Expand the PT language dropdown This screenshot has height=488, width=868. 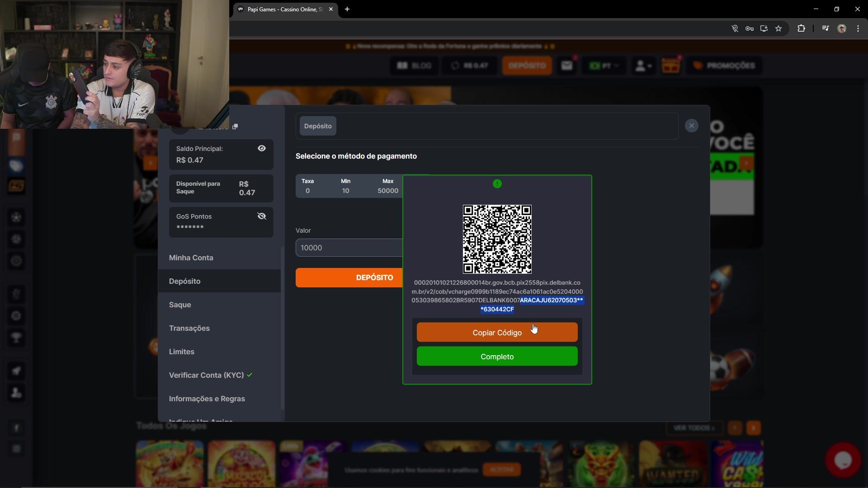pyautogui.click(x=604, y=66)
